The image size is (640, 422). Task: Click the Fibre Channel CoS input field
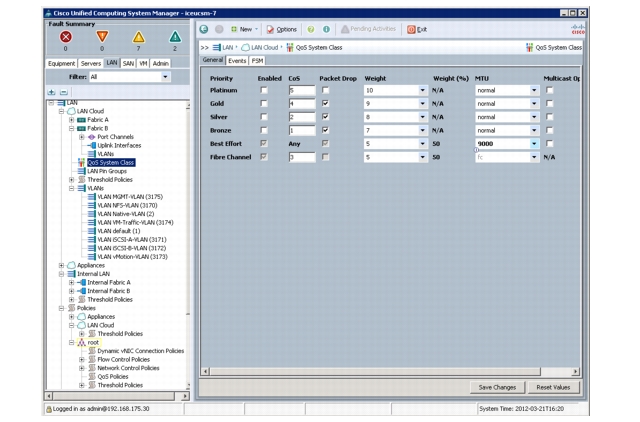pos(302,157)
